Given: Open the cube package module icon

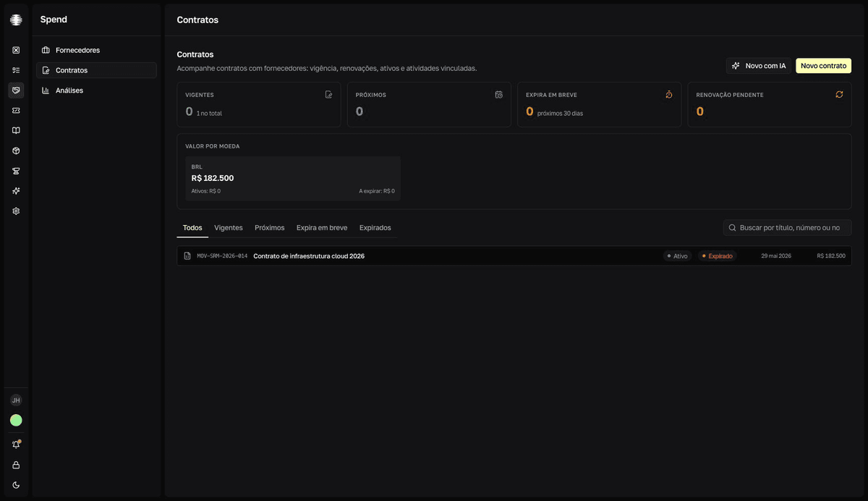Looking at the screenshot, I should coord(16,151).
